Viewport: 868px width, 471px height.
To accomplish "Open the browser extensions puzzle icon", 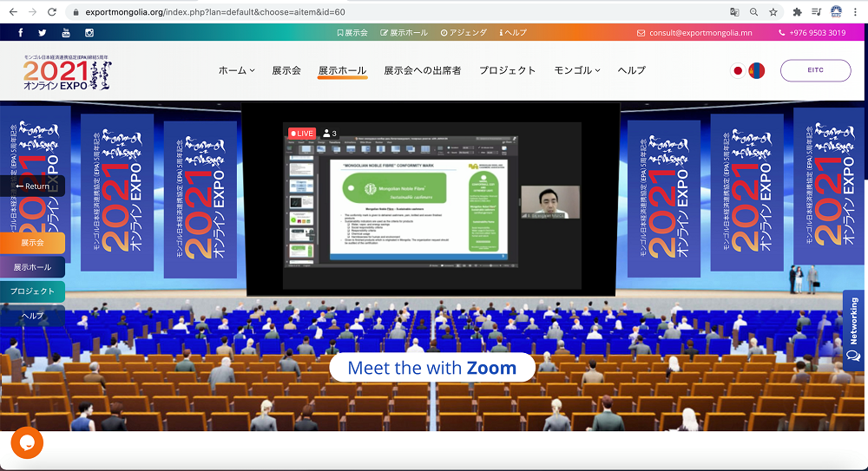I will click(797, 12).
